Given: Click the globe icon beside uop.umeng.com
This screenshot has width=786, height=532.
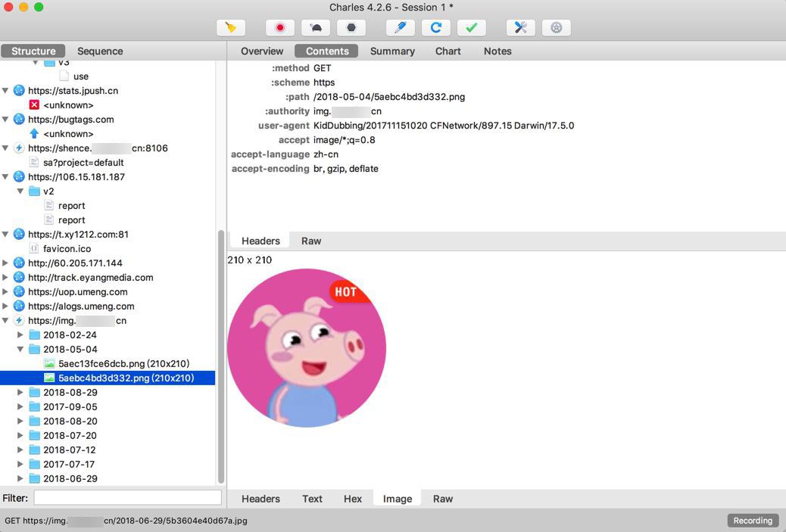Looking at the screenshot, I should 19,292.
